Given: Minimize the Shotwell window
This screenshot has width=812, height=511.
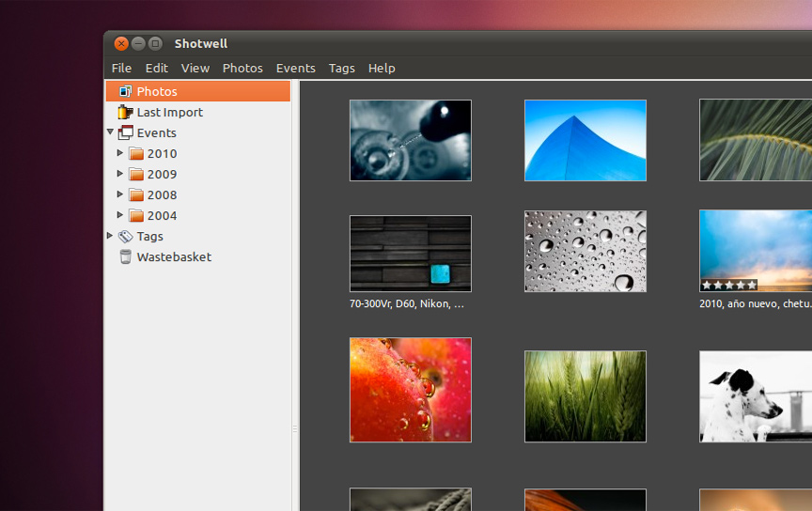Looking at the screenshot, I should tap(138, 43).
